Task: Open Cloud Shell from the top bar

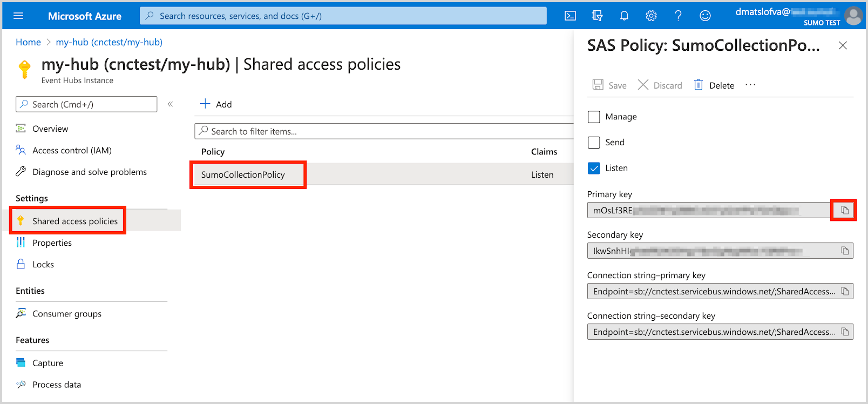Action: pyautogui.click(x=570, y=16)
